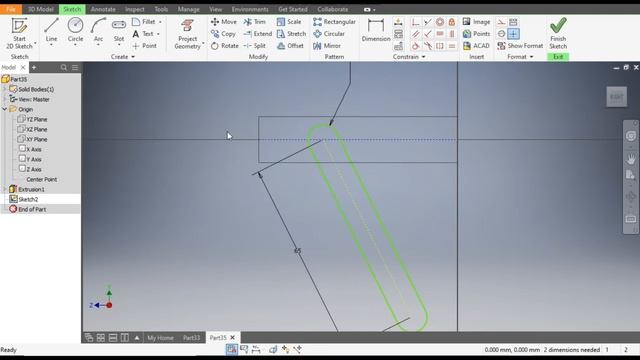The height and width of the screenshot is (360, 640).
Task: Select the Trim tool
Action: [255, 22]
